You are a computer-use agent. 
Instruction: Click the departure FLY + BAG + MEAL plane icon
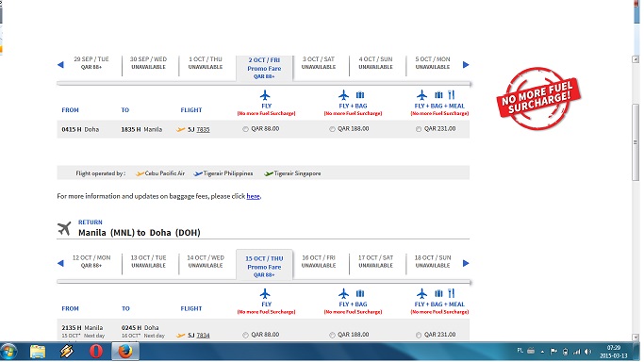coord(421,95)
